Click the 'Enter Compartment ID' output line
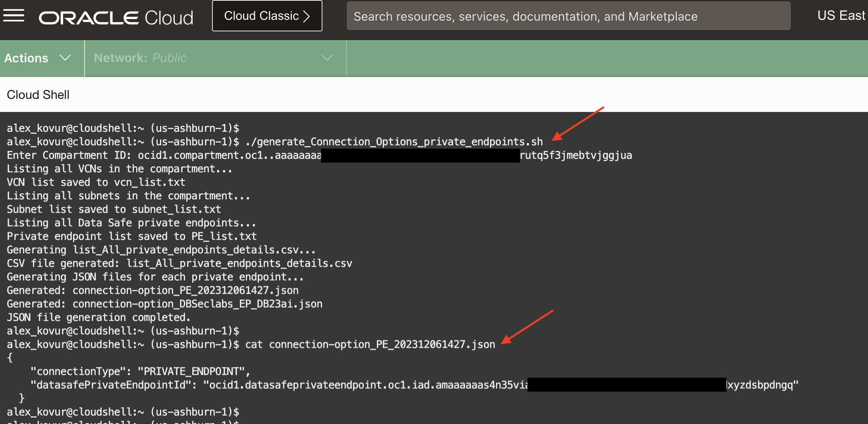868x424 pixels. [x=319, y=155]
